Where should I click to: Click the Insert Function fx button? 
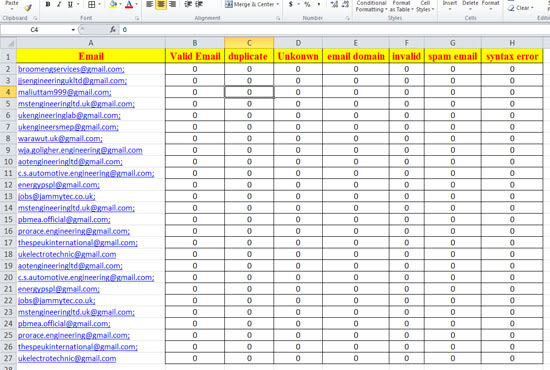(113, 30)
